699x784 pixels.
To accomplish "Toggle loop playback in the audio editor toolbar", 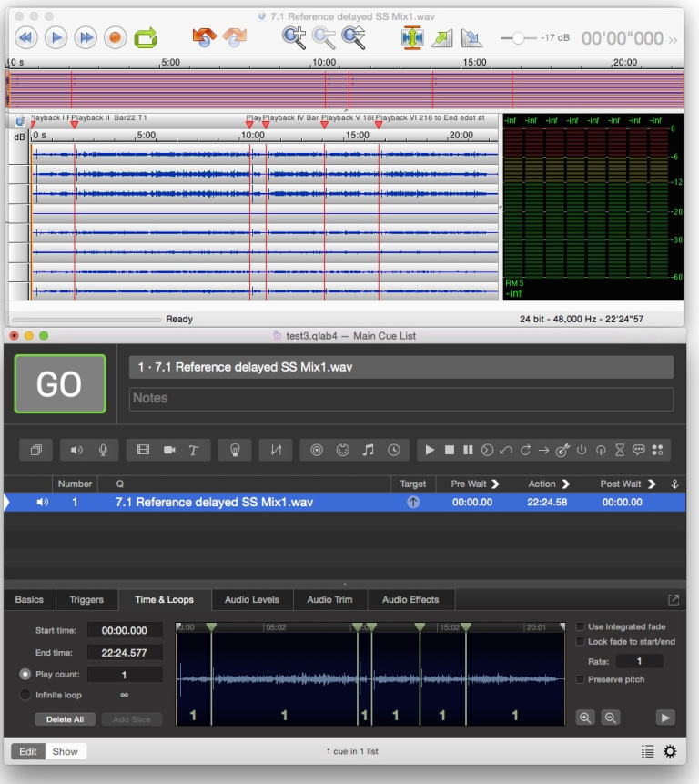I will pyautogui.click(x=145, y=37).
